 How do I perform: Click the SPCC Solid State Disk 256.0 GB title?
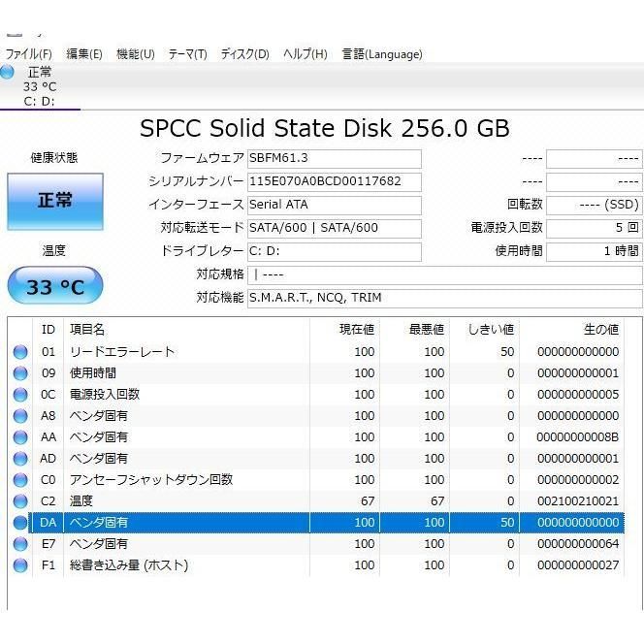coord(325,128)
